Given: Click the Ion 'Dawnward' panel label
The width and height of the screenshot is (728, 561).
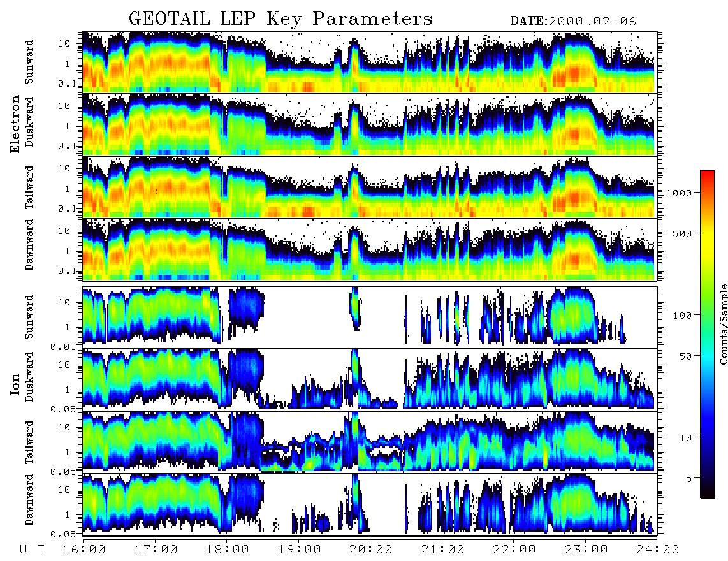Looking at the screenshot, I should click(x=29, y=500).
